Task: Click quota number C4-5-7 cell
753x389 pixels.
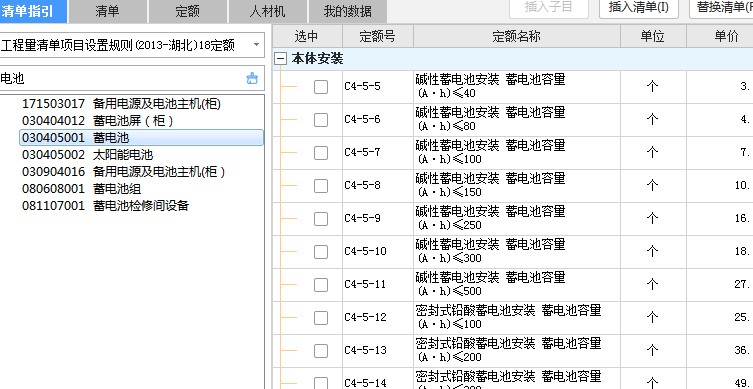Action: pyautogui.click(x=377, y=153)
